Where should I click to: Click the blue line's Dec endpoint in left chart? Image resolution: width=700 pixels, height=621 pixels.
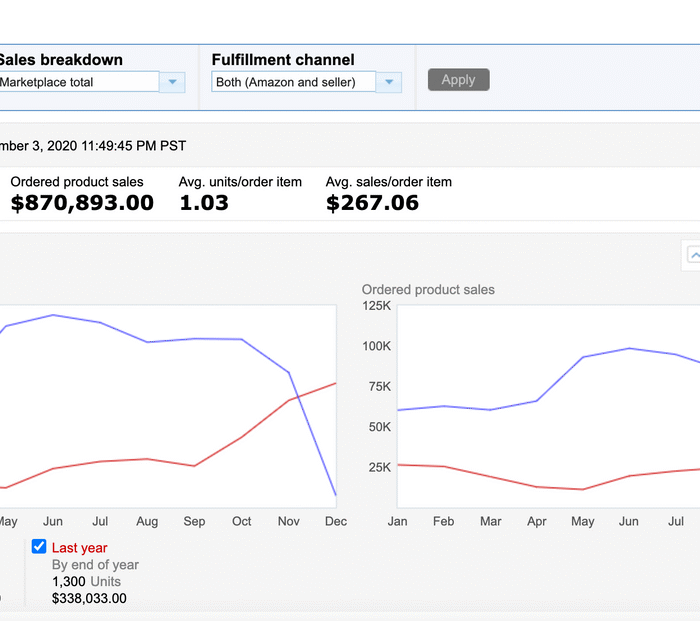[335, 495]
